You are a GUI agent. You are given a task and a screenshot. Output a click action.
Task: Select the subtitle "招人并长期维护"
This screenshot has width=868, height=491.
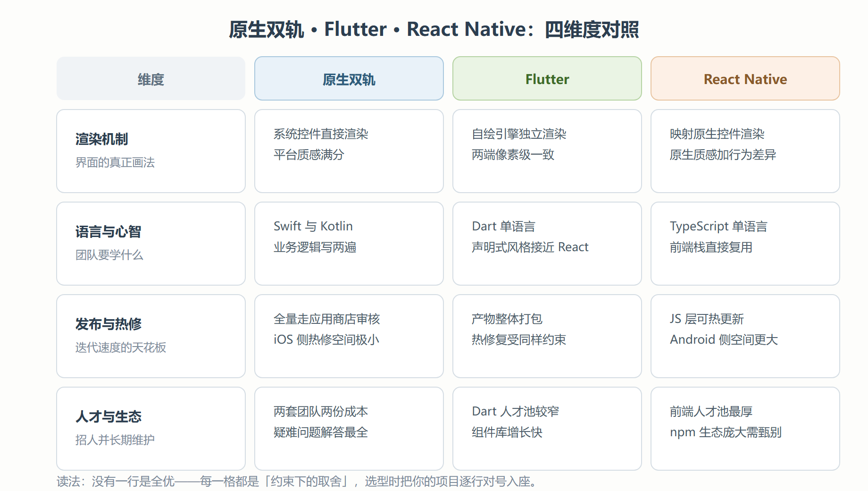tap(115, 440)
